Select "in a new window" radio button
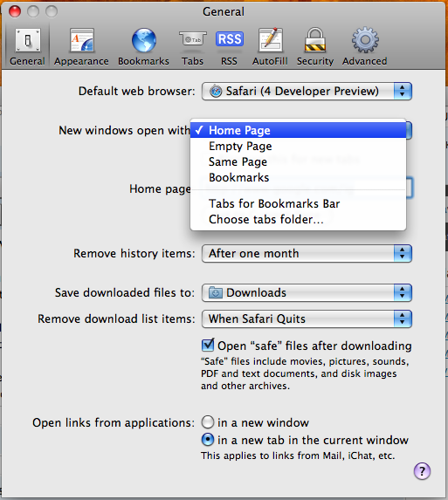The height and width of the screenshot is (500, 448). (208, 422)
